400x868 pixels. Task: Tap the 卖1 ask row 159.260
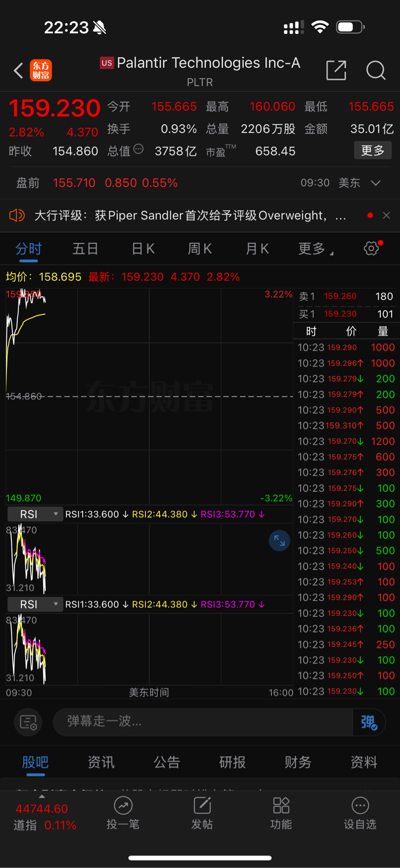coord(346,296)
